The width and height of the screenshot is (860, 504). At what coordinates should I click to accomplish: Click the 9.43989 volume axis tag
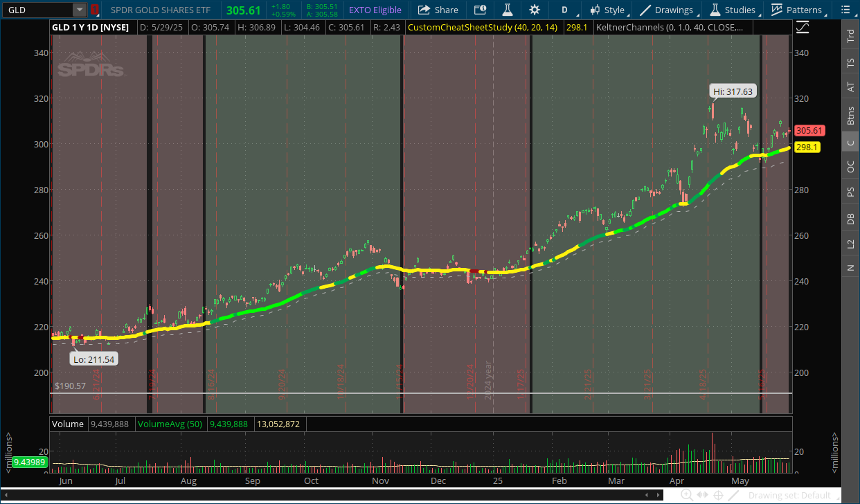(x=29, y=462)
